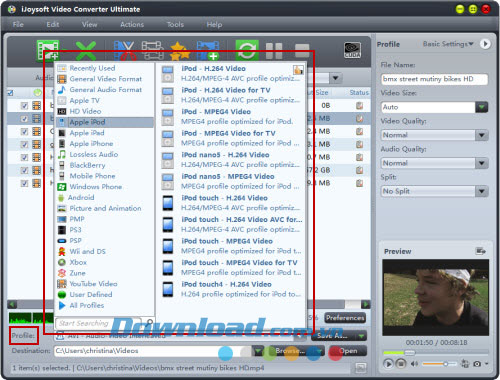Screen dimensions: 500x380
Task: Toggle checkbox of the fourth file row
Action: click(x=24, y=144)
